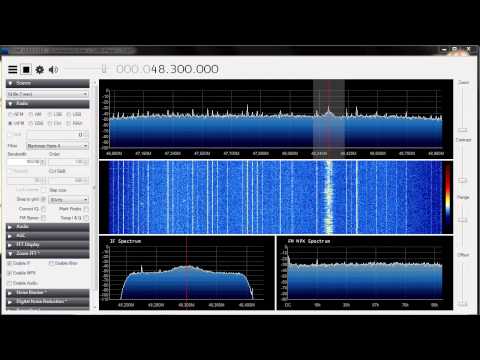Expand the Digital Noise Reduction panel header
Image resolution: width=480 pixels, height=360 pixels.
tap(48, 302)
